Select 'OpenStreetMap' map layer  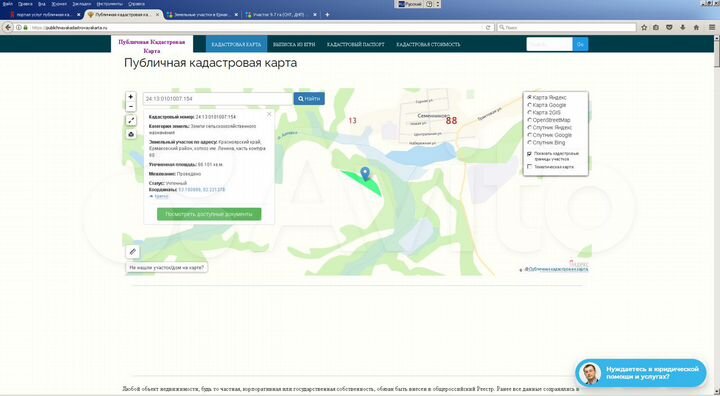(529, 120)
